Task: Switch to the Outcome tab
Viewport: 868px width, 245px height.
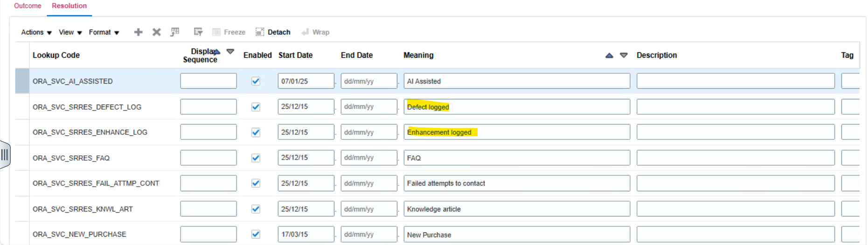Action: 28,6
